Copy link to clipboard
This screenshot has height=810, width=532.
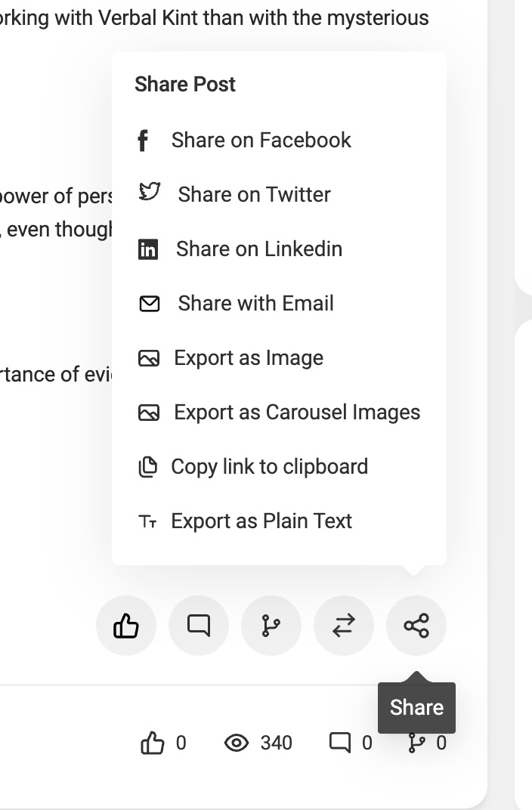pyautogui.click(x=269, y=466)
